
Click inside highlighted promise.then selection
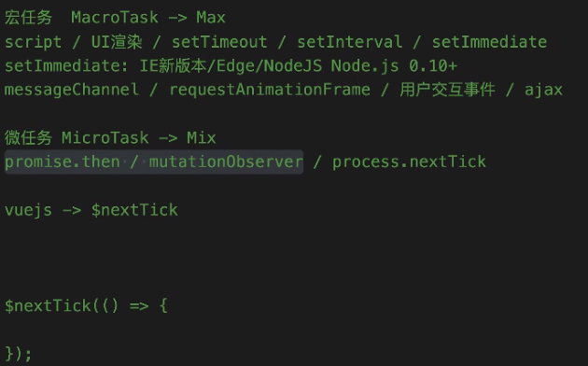tap(62, 162)
